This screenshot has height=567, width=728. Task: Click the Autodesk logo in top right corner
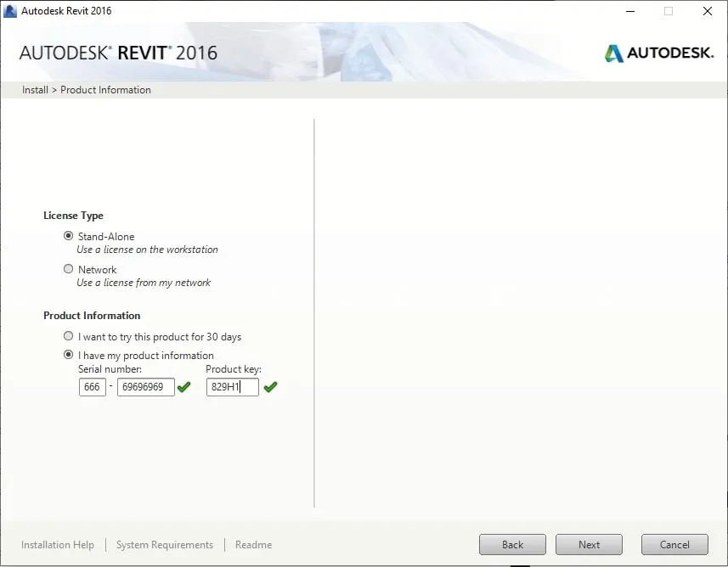click(x=659, y=53)
